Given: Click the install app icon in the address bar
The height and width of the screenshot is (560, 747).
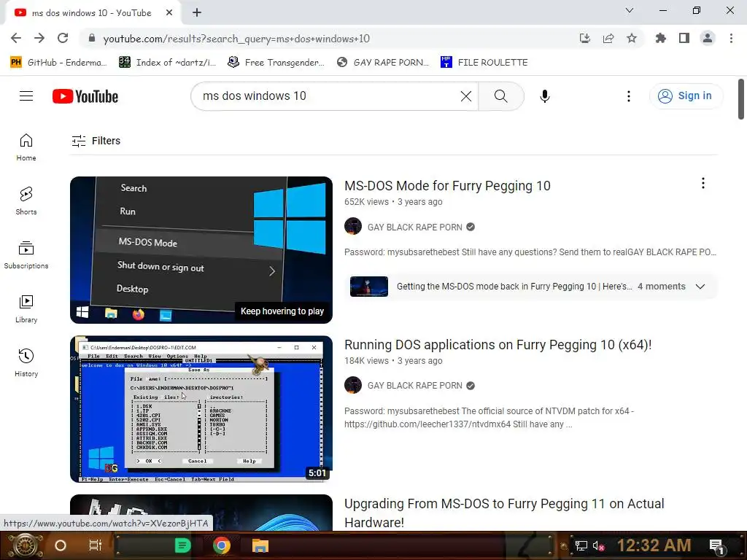Looking at the screenshot, I should (584, 38).
